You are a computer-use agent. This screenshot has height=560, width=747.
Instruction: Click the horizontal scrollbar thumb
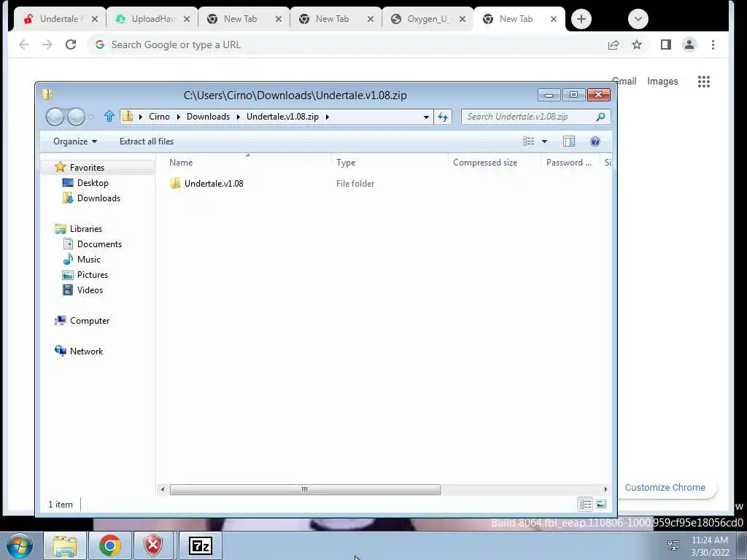305,489
